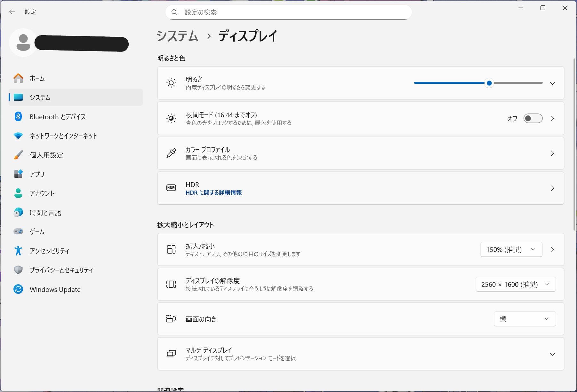Click the accessibility figure icon
The height and width of the screenshot is (392, 577).
18,251
